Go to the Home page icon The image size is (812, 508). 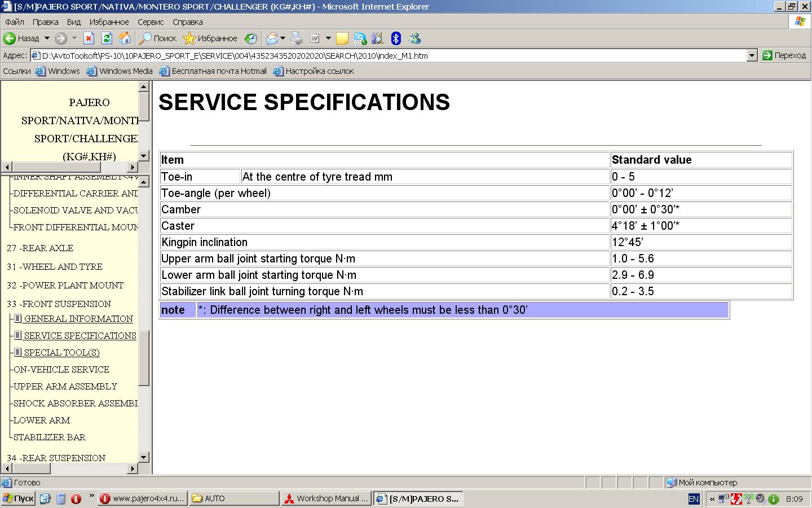125,38
